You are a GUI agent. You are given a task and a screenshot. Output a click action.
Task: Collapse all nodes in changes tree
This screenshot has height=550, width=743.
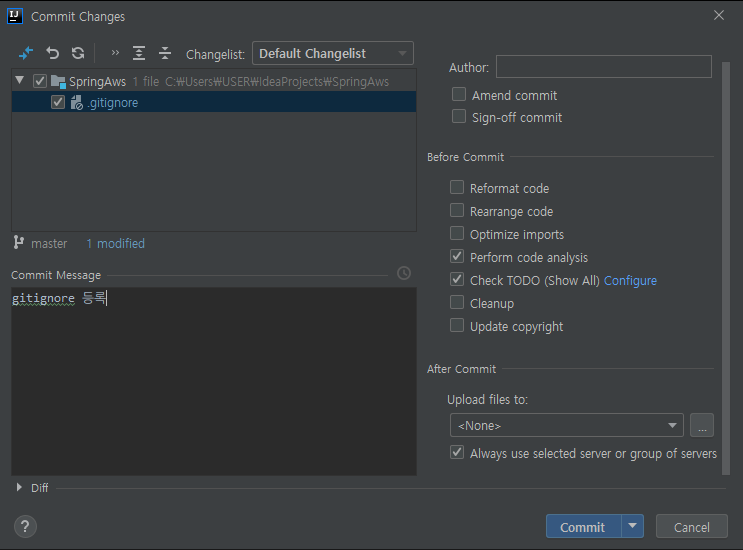pyautogui.click(x=164, y=53)
